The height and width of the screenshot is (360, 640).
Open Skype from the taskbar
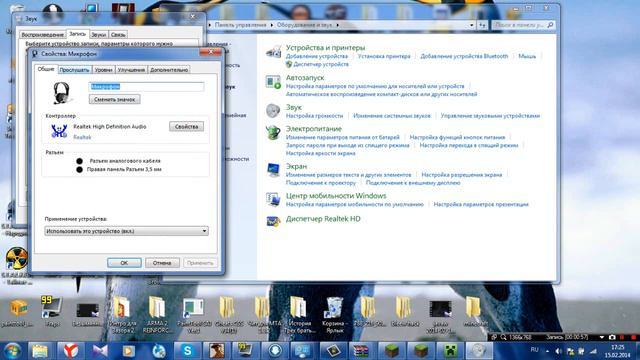[x=187, y=351]
